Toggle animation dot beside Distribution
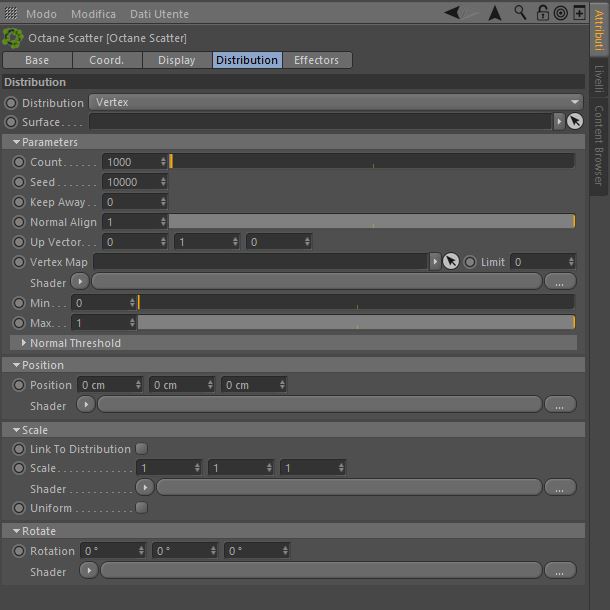Screen dimensions: 610x610 click(x=11, y=103)
